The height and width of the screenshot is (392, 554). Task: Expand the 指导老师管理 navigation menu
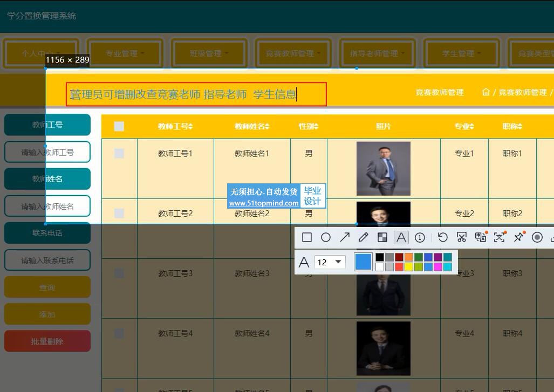tap(378, 53)
